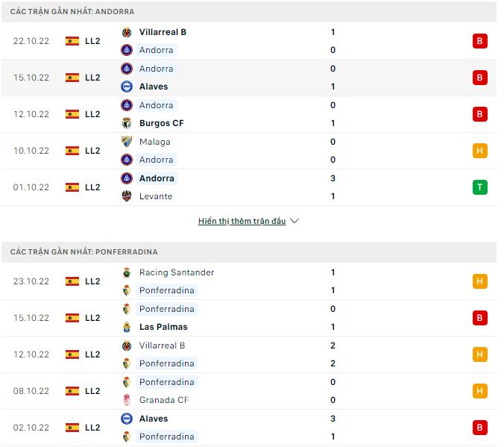Click the Spain flag on the 22.10.22 row

click(72, 41)
